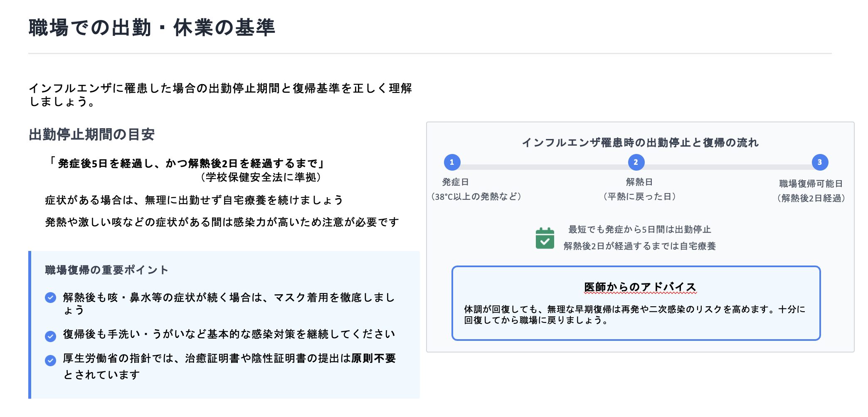Screen dimensions: 868x417
Task: Click checkmark icon beside handwashing tip
Action: click(51, 336)
